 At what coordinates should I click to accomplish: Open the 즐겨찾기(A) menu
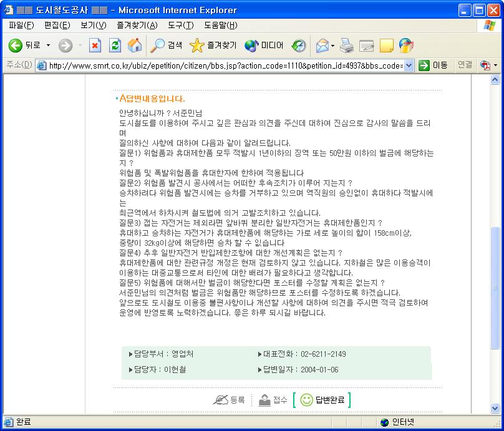[137, 25]
